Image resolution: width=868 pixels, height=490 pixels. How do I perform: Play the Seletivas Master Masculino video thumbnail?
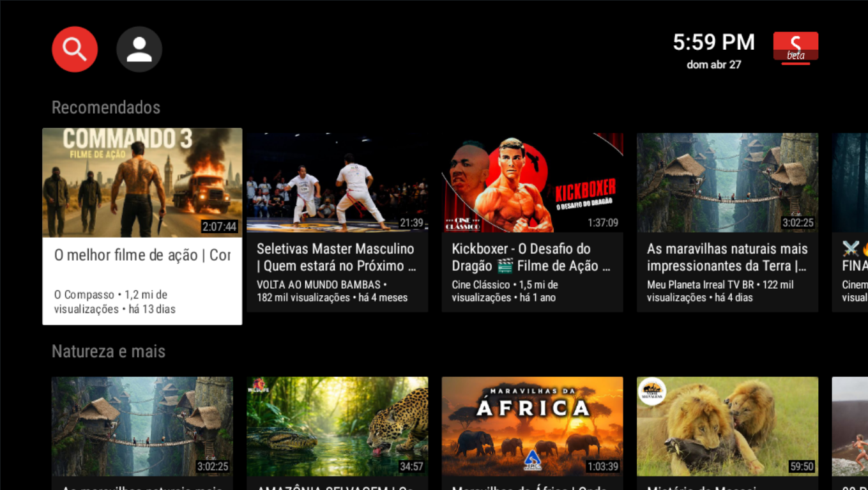point(337,183)
